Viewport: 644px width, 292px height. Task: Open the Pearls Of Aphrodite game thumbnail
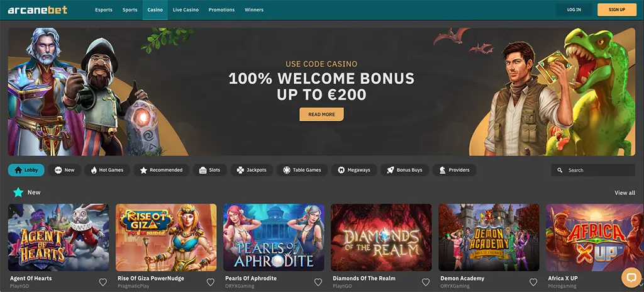[274, 237]
